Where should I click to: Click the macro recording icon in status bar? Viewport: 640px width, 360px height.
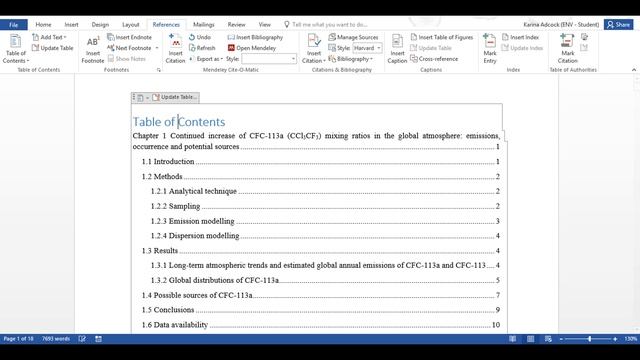(x=98, y=339)
